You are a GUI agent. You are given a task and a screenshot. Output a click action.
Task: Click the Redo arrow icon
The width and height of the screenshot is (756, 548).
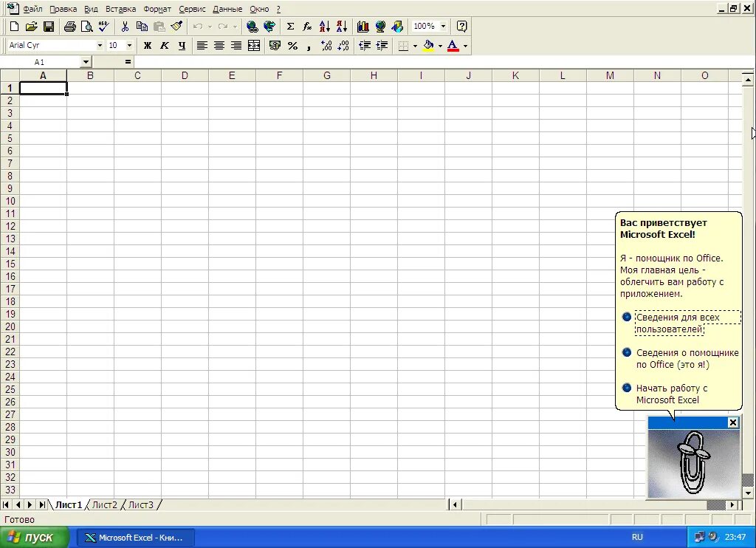tap(222, 27)
